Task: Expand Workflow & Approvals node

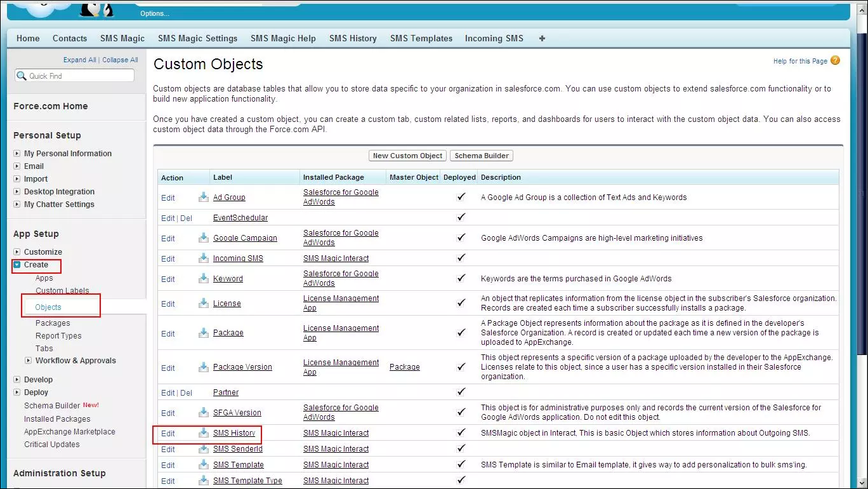Action: [x=29, y=360]
